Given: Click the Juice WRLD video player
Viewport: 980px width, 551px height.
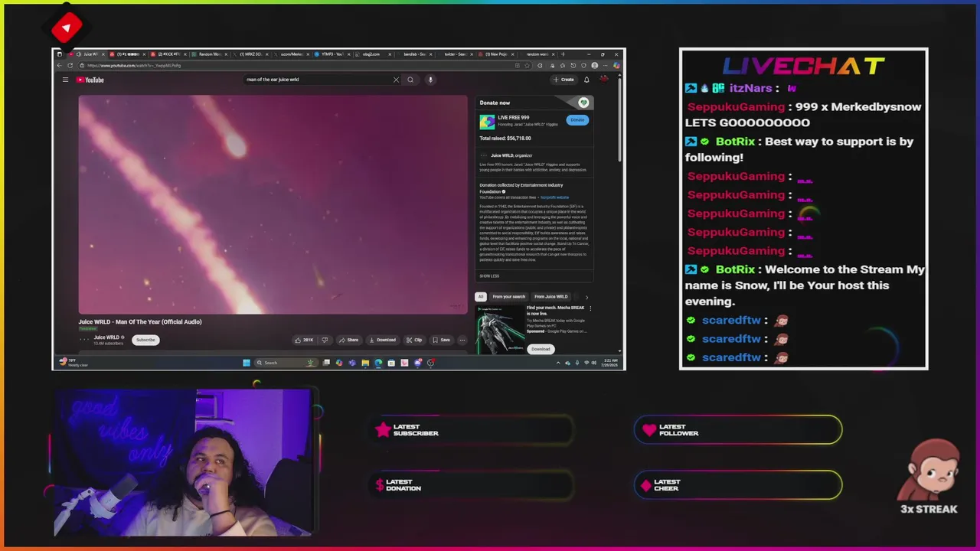Looking at the screenshot, I should tap(273, 204).
